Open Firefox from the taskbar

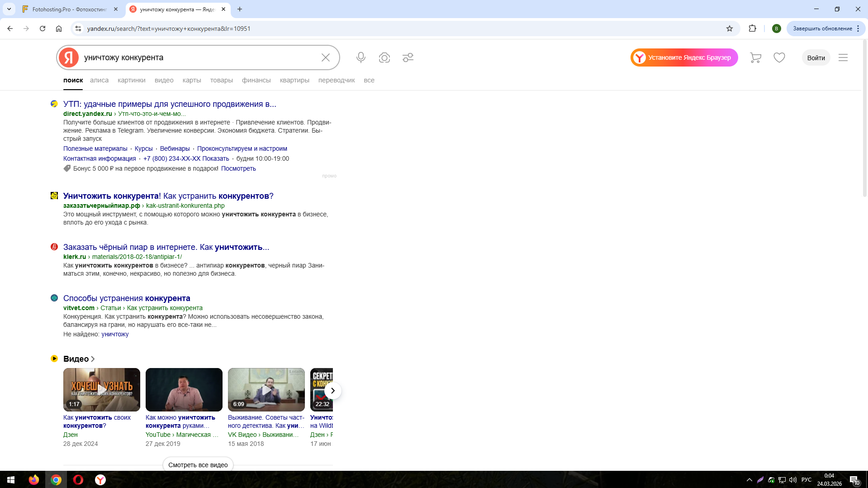click(34, 480)
